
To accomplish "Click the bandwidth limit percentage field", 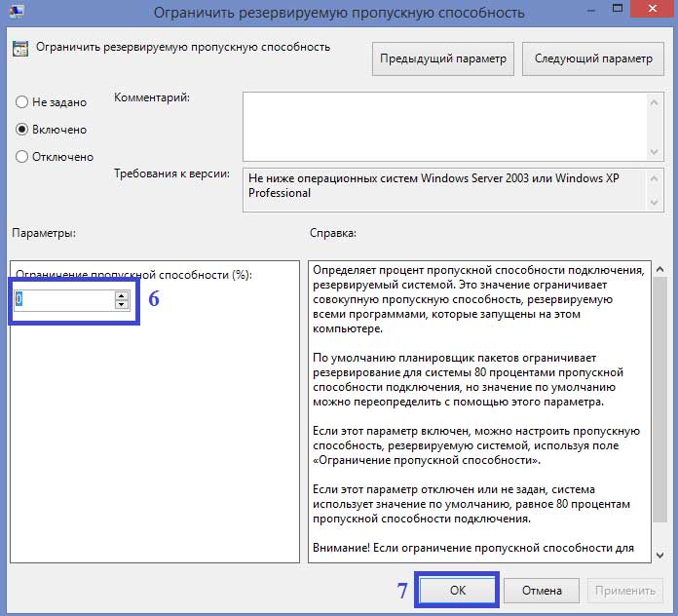I will [63, 300].
